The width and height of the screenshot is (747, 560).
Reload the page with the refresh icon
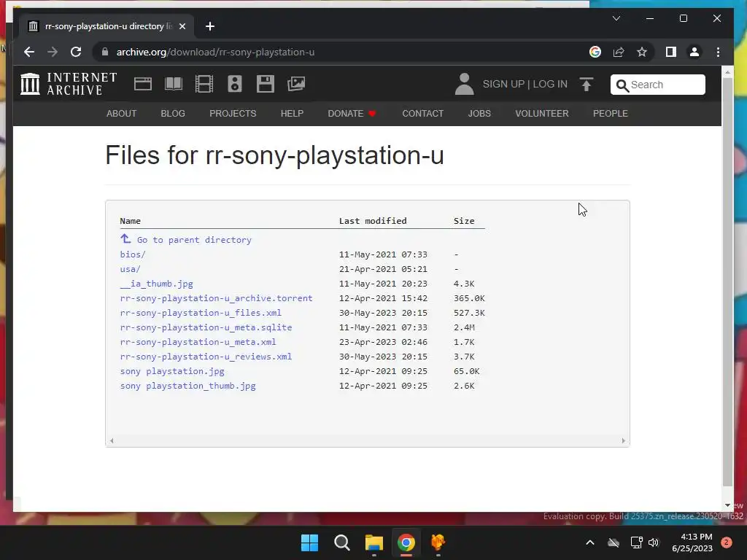[x=76, y=52]
